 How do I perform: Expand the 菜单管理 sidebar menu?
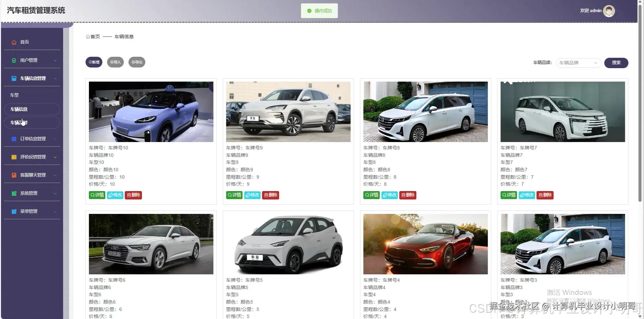[32, 211]
